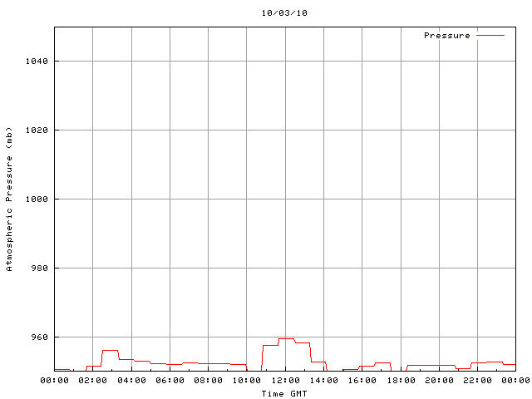Select the 1000 y-axis label
The image size is (532, 399).
(x=37, y=199)
